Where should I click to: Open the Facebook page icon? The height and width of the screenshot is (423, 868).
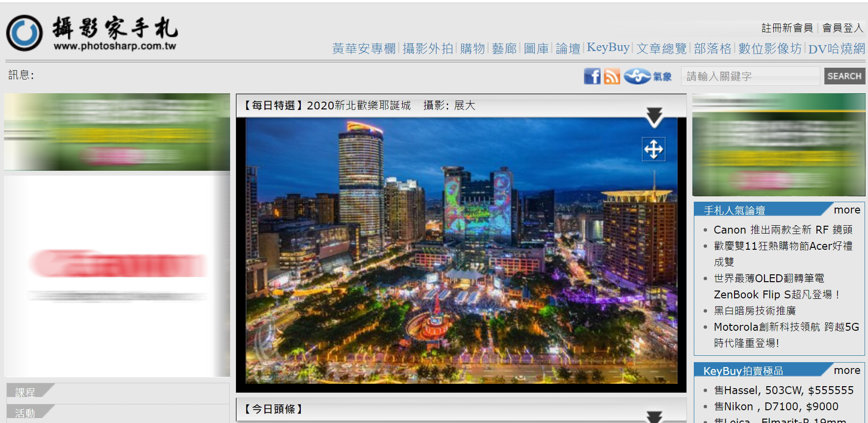coord(592,77)
